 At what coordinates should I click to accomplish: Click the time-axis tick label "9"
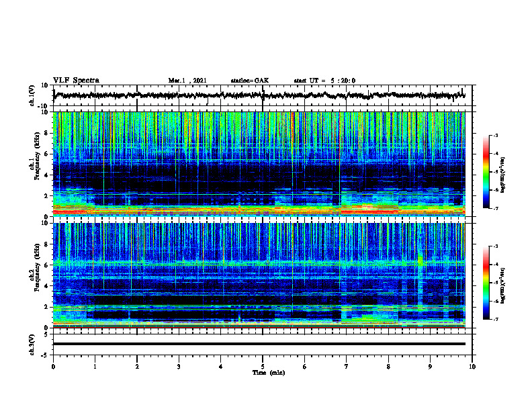[x=430, y=367]
